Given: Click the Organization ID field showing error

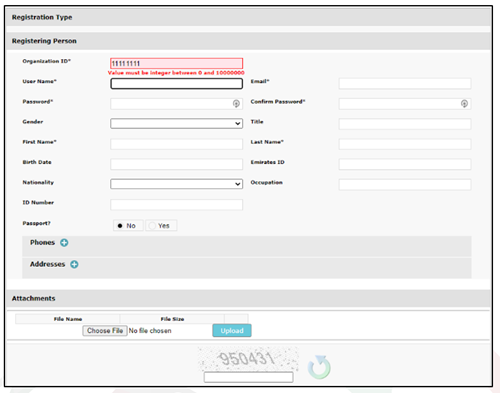Looking at the screenshot, I should pyautogui.click(x=176, y=63).
